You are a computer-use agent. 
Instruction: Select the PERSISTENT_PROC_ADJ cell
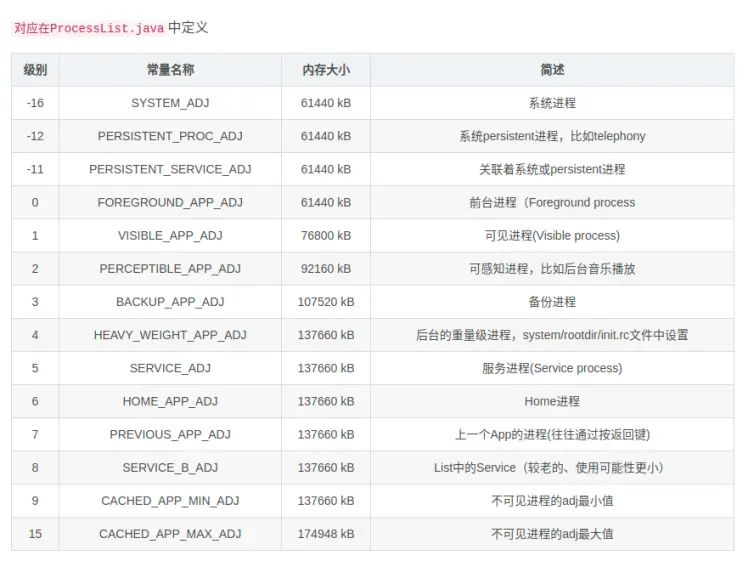click(x=170, y=136)
